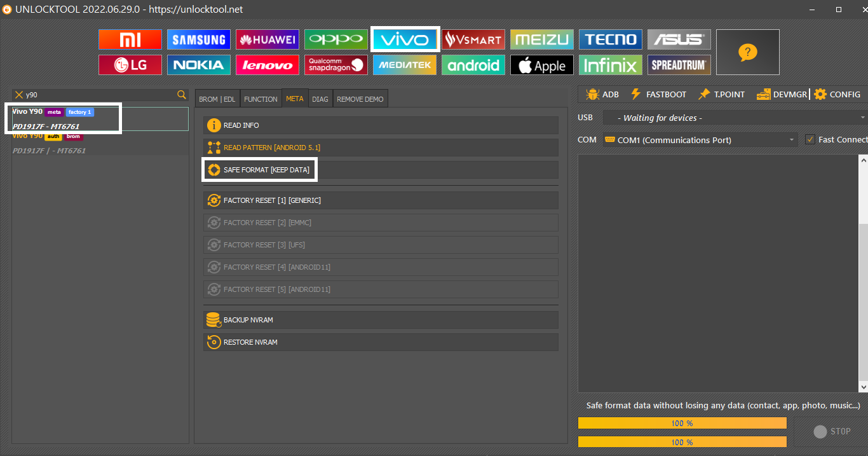Select the OPPO brand logo

[x=336, y=39]
